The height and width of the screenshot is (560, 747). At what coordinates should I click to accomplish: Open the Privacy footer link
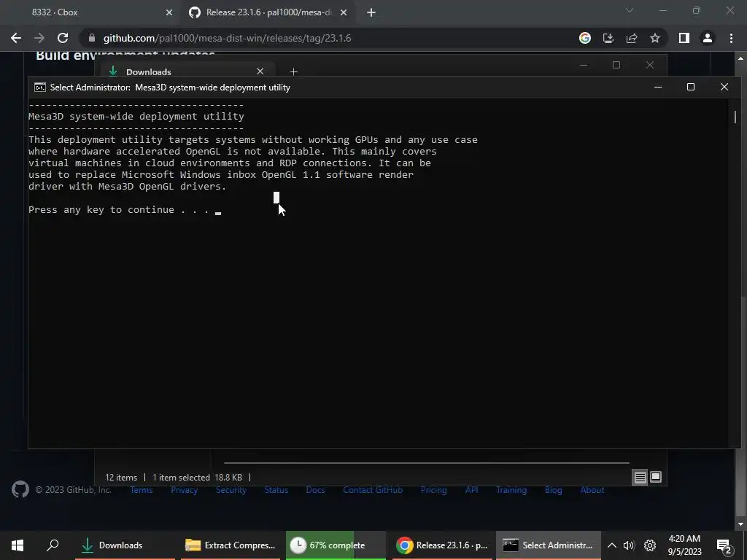point(185,490)
